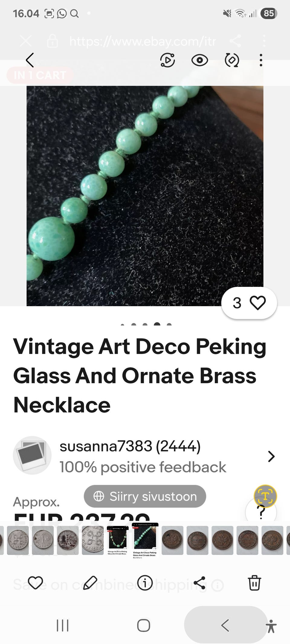Tap the motion play icon in header
The height and width of the screenshot is (644, 290).
point(167,60)
